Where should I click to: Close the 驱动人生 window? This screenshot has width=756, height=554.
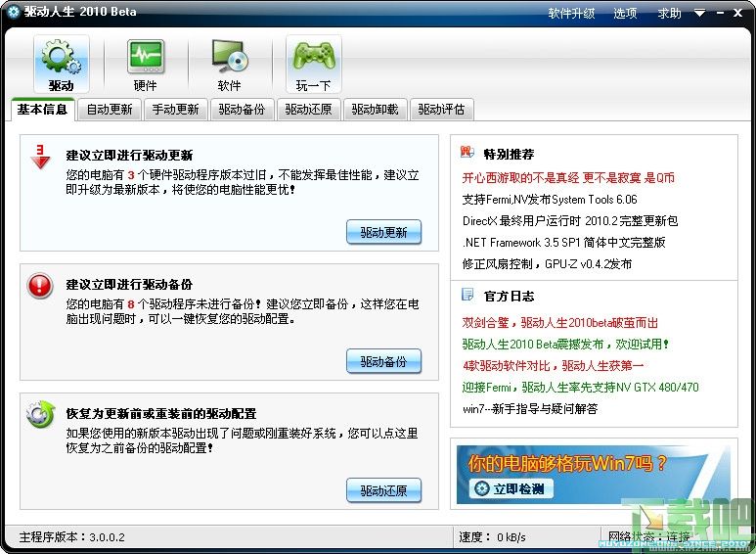[737, 13]
